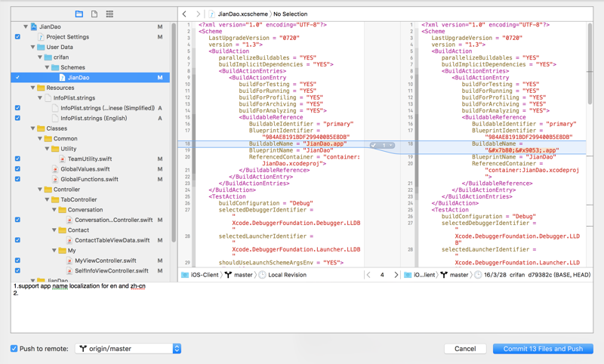
Task: Collapse the User Data folder
Action: (32, 47)
